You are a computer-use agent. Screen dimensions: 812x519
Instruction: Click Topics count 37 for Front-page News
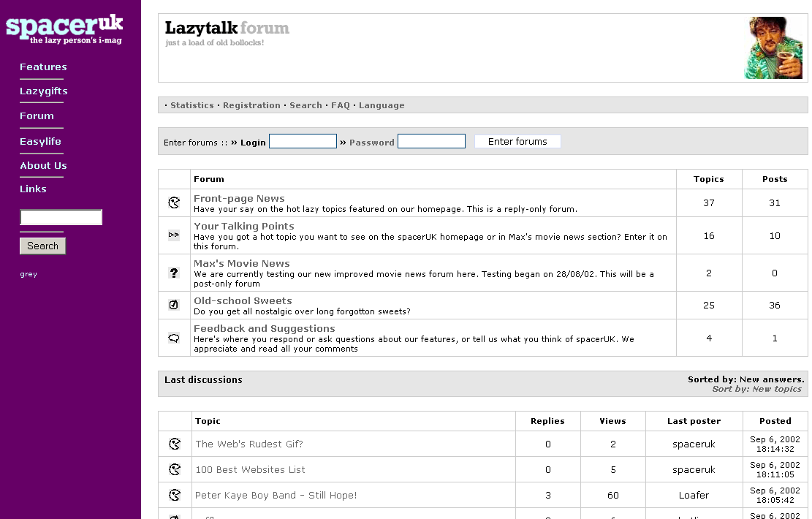[709, 203]
